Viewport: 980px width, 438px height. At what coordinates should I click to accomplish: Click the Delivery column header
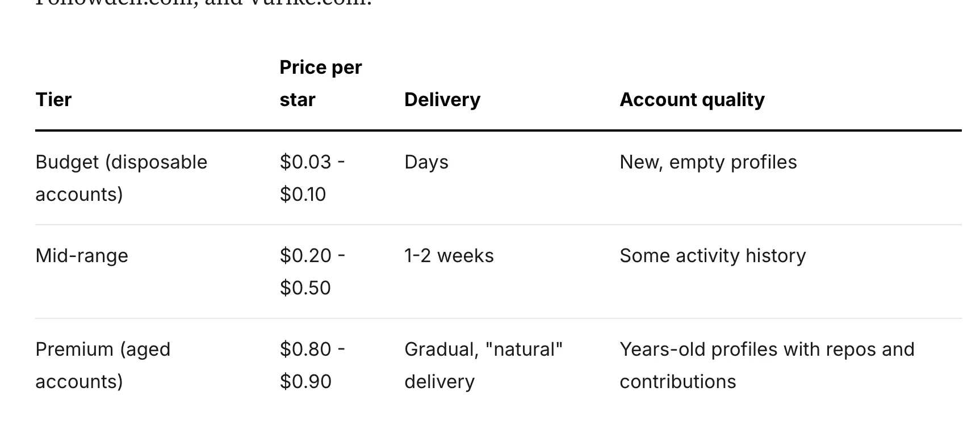pos(442,100)
